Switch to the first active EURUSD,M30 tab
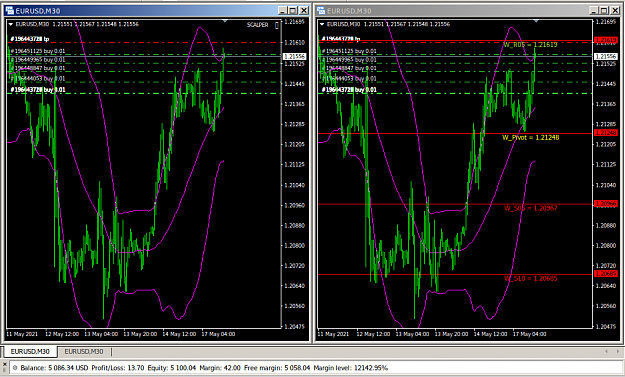Image resolution: width=625 pixels, height=377 pixels. [30, 351]
